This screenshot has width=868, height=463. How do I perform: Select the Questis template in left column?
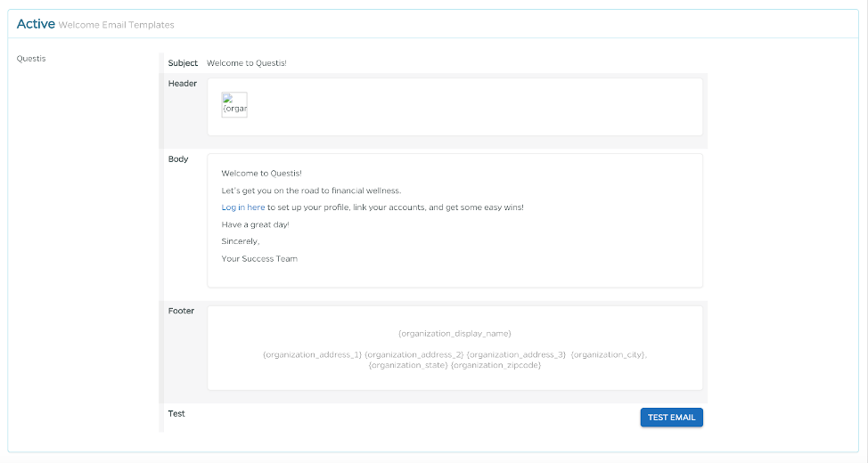tap(31, 59)
